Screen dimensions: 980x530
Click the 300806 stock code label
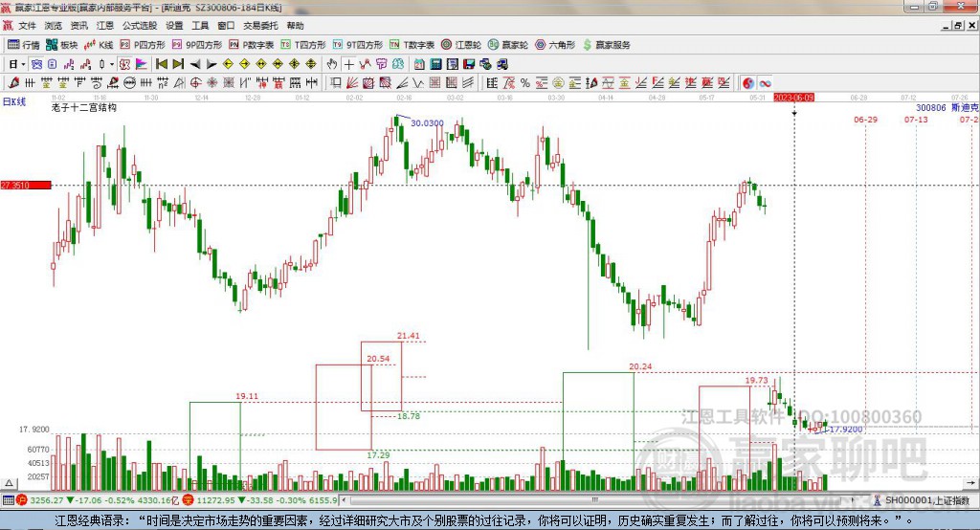(930, 107)
